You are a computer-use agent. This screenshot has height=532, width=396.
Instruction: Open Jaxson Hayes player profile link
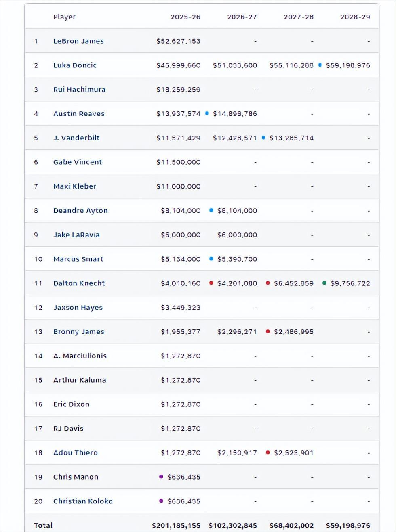pyautogui.click(x=78, y=308)
